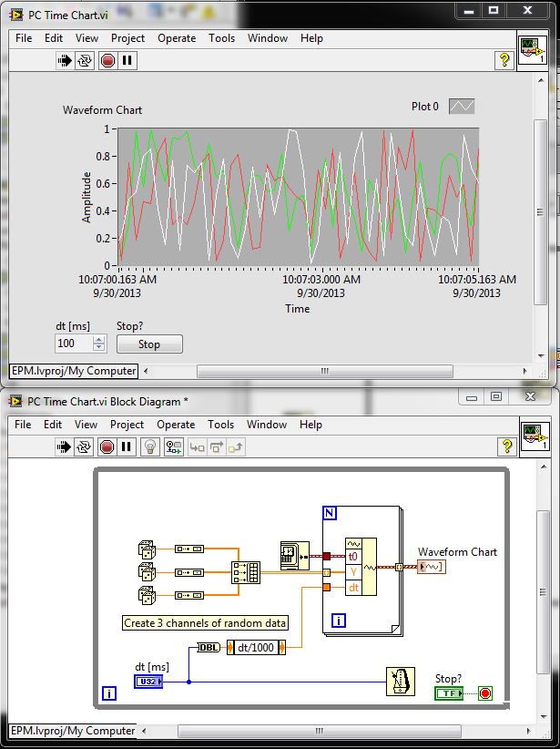Toggle Highlight Execution light bulb
This screenshot has height=749, width=560.
coord(150,447)
